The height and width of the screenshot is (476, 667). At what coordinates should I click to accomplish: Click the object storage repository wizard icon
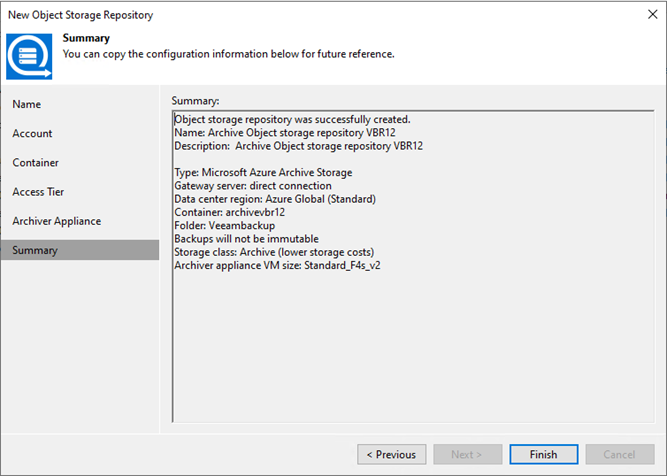[x=29, y=57]
